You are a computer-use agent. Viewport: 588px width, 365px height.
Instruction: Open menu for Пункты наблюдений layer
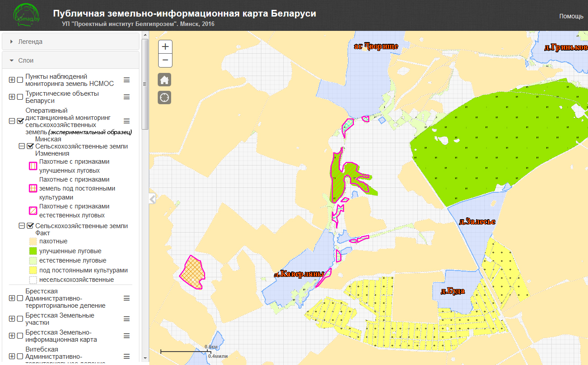point(127,80)
